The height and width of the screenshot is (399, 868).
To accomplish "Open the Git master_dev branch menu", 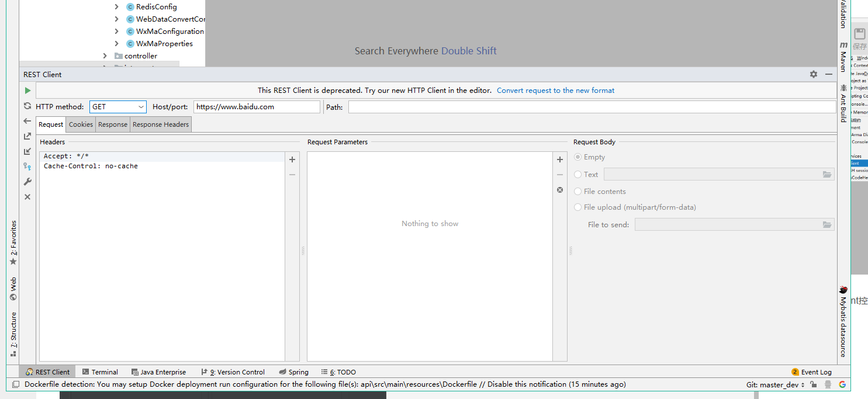I will (776, 384).
